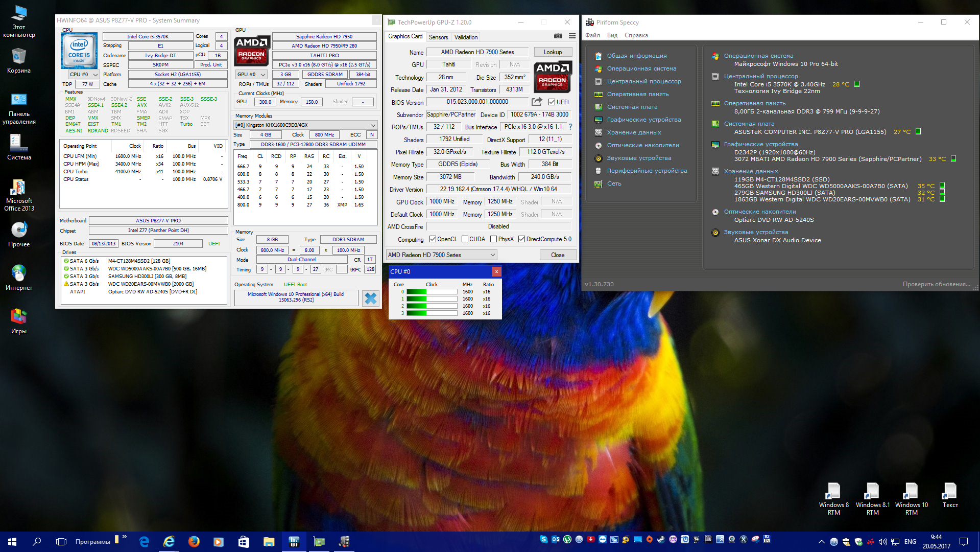This screenshot has width=980, height=552.
Task: Open Файл menu in Speccy
Action: tap(592, 35)
